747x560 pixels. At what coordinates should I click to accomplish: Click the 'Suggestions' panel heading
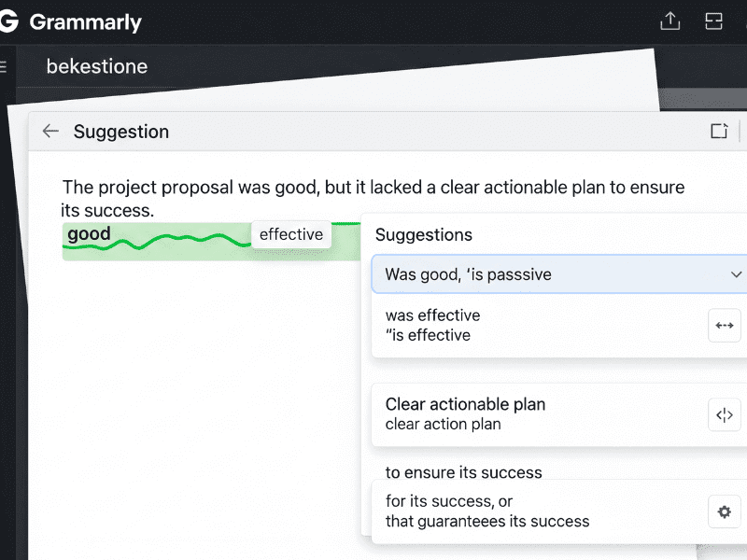pos(424,235)
